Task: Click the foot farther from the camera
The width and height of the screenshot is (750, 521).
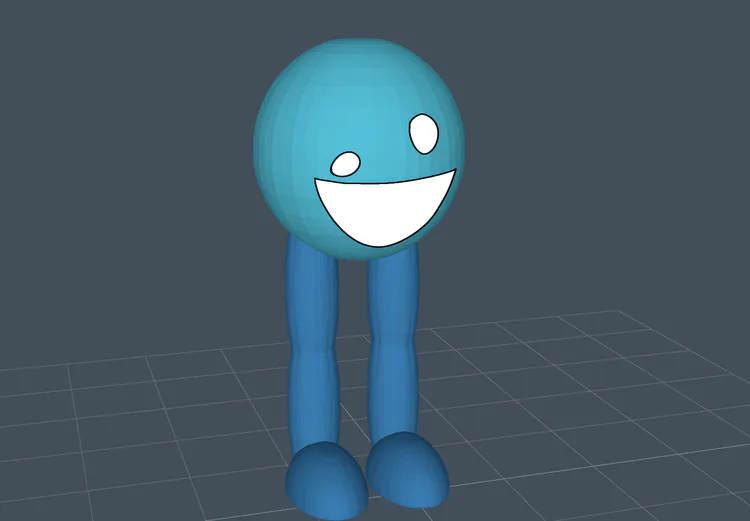Action: pyautogui.click(x=407, y=469)
